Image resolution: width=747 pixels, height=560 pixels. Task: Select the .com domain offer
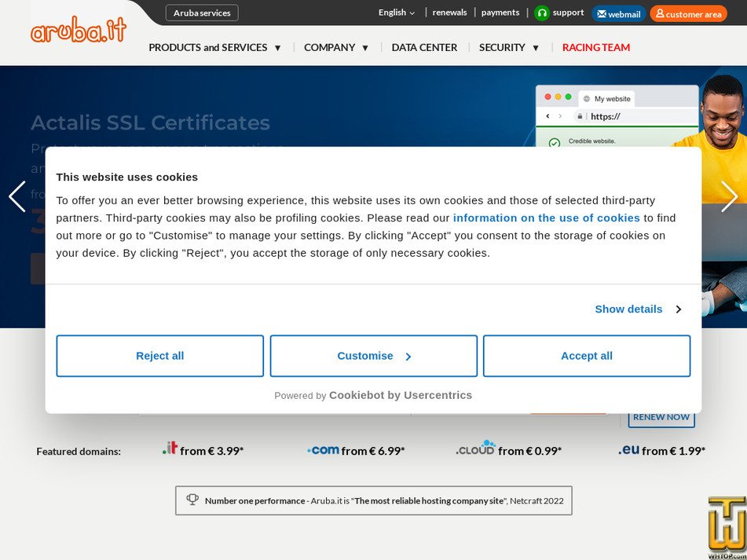click(356, 451)
